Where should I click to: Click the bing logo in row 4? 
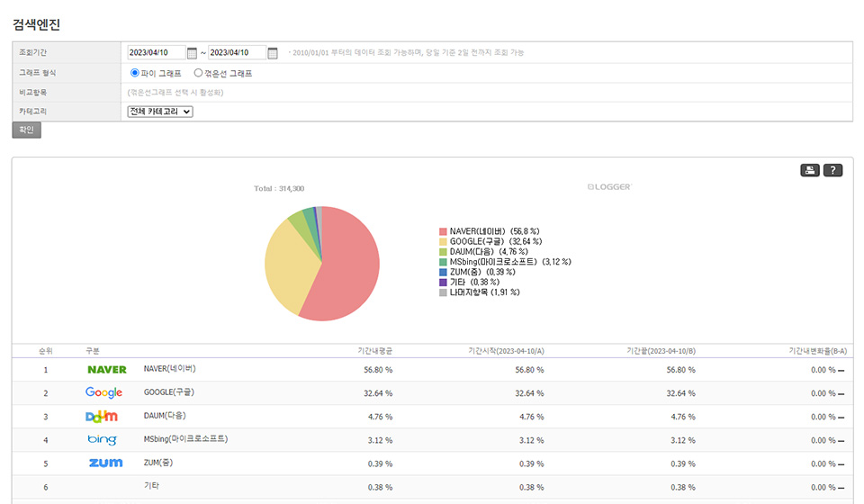(102, 439)
